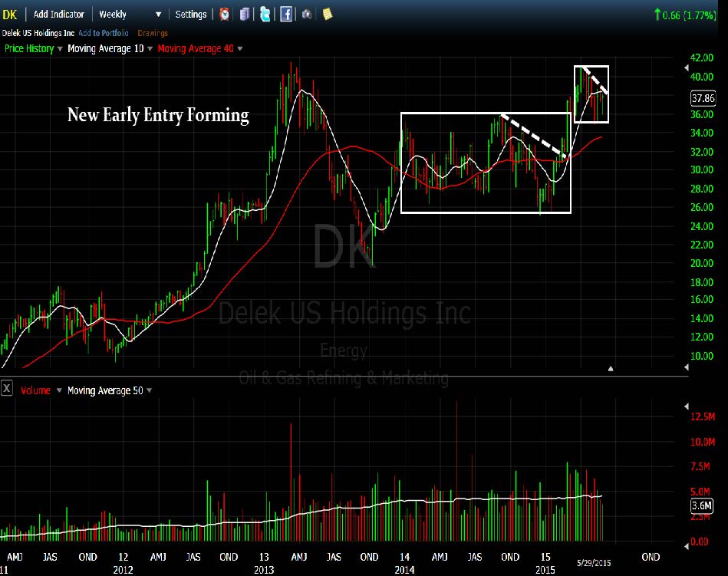Click the 12.5M volume axis value
Screen dimensions: 728x576
tap(703, 416)
